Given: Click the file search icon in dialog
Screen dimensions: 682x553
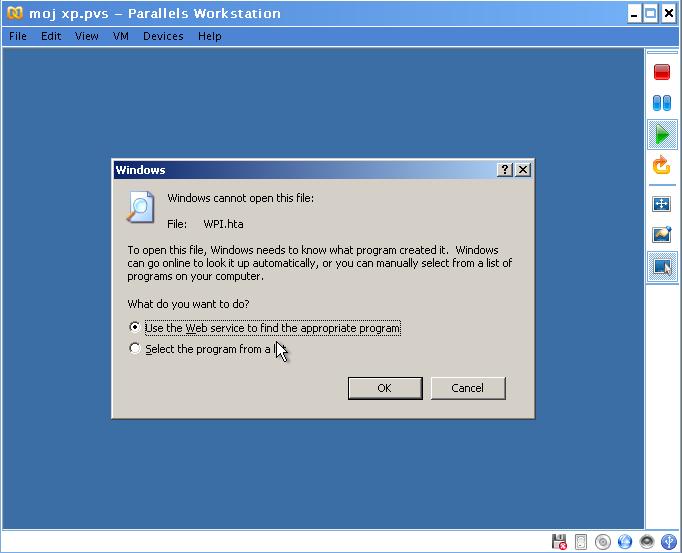Looking at the screenshot, I should pyautogui.click(x=140, y=207).
